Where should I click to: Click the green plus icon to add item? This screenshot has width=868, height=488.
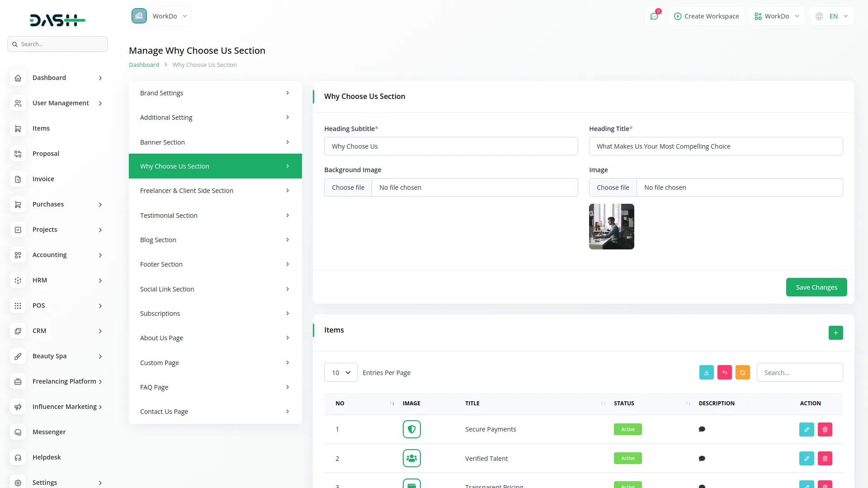point(835,333)
